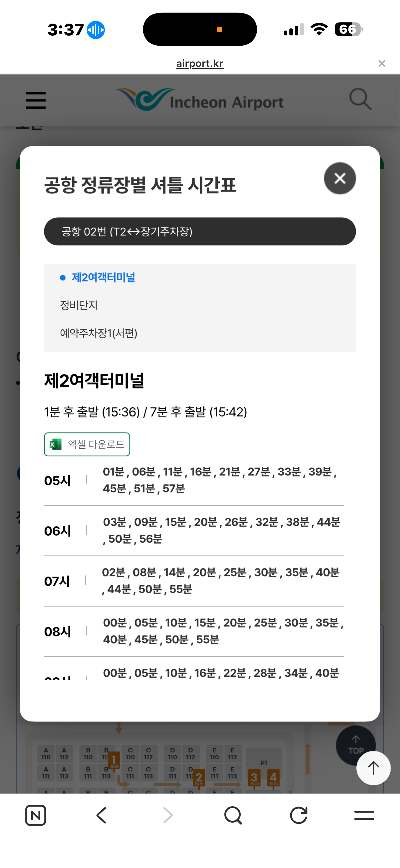Open browser search in bottom bar
The height and width of the screenshot is (868, 400).
233,815
